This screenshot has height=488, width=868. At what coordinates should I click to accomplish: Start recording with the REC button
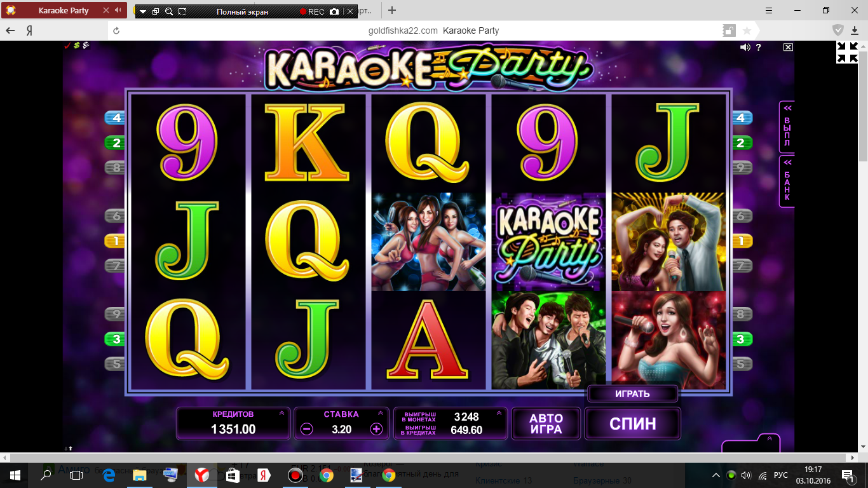click(312, 12)
